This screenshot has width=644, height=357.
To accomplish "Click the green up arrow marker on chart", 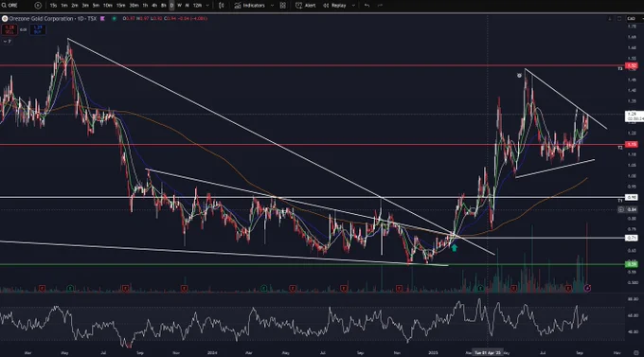I will 454,247.
